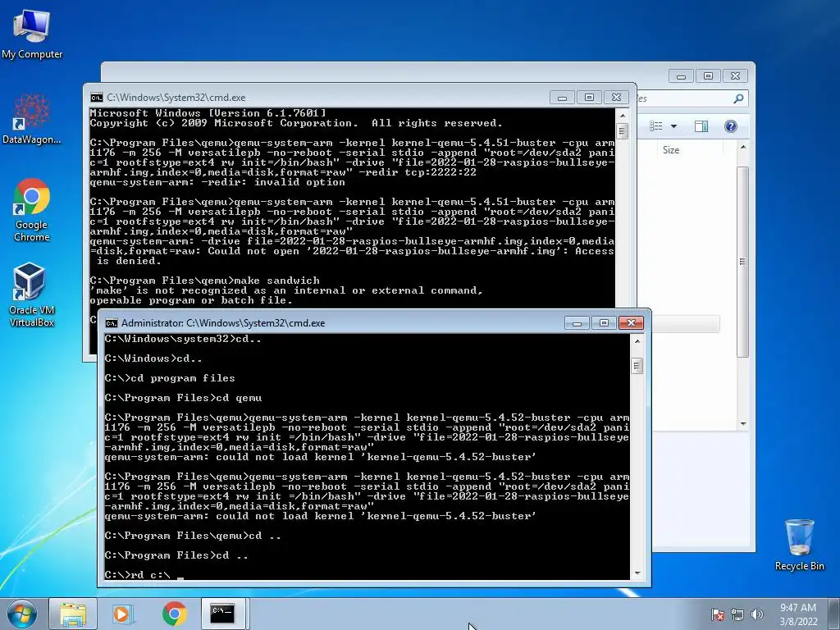Viewport: 840px width, 630px height.
Task: Click the '-redir: invalid option' error line
Action: [217, 183]
